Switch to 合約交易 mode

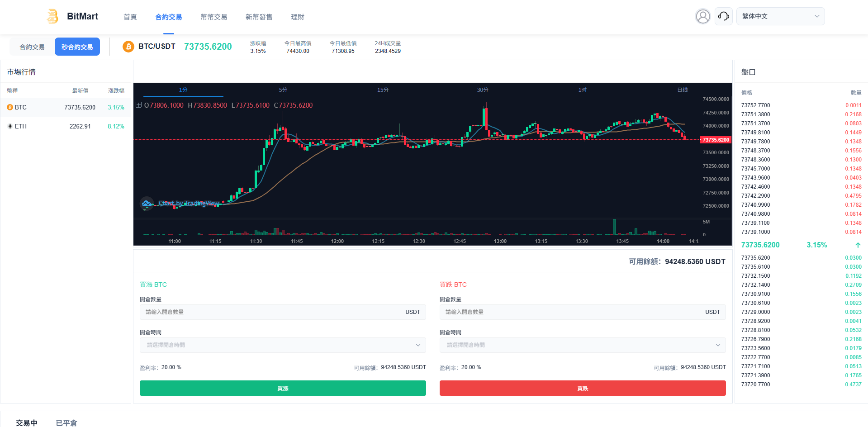(32, 47)
